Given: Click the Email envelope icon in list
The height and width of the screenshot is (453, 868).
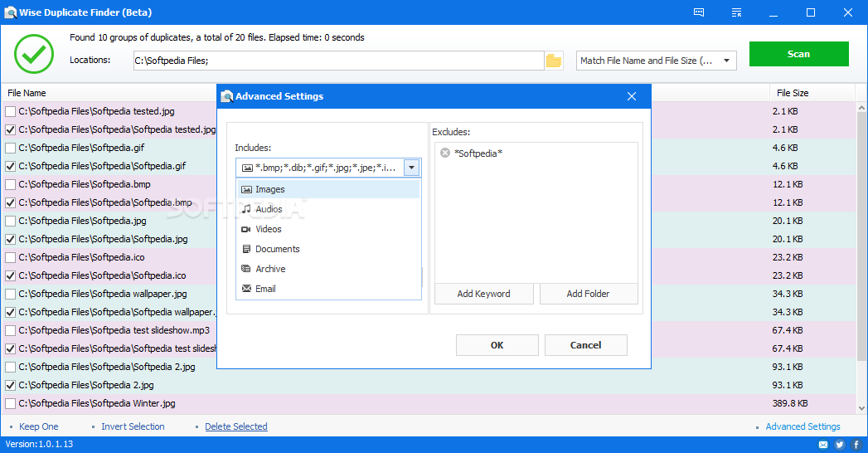Looking at the screenshot, I should [x=247, y=289].
